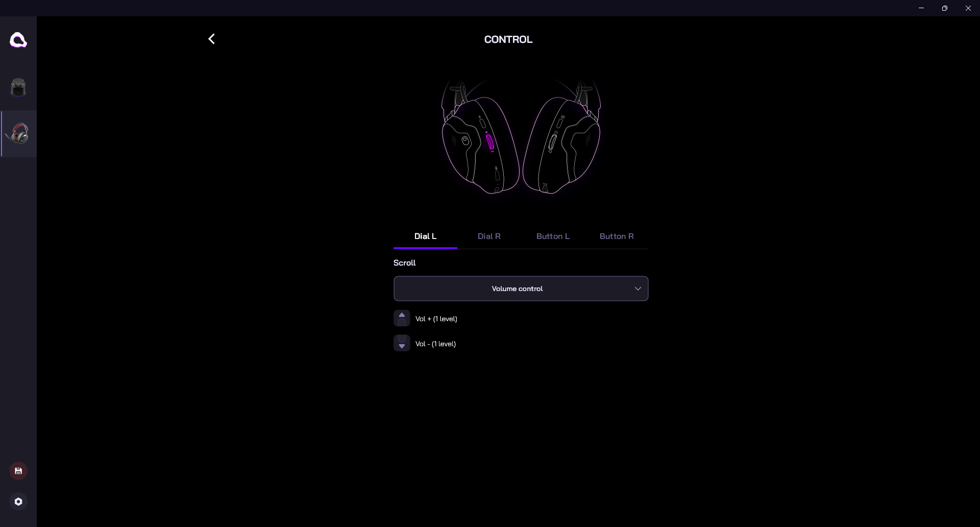The image size is (980, 527).
Task: Click the scroll-up Vol + icon
Action: pos(402,318)
